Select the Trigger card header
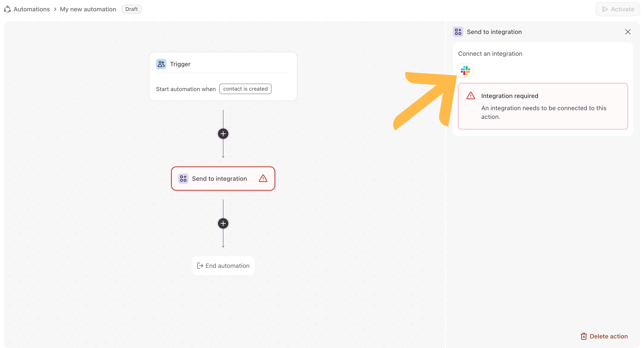Screen dimensions: 644x348 point(223,64)
